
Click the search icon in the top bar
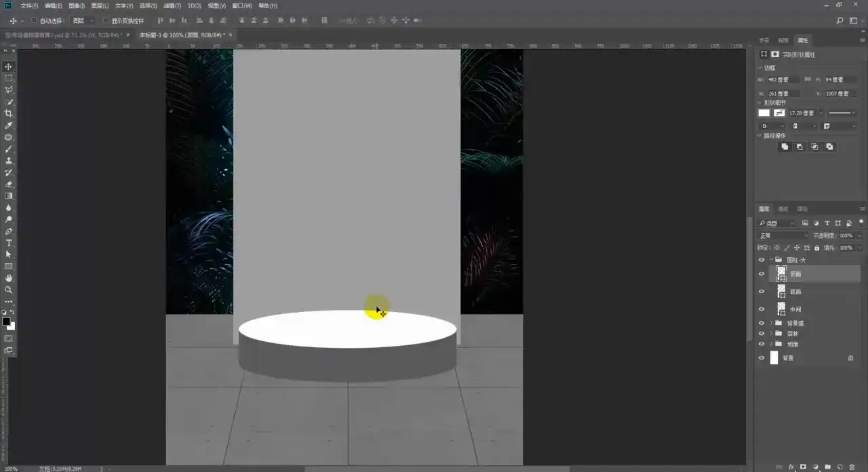(x=840, y=21)
